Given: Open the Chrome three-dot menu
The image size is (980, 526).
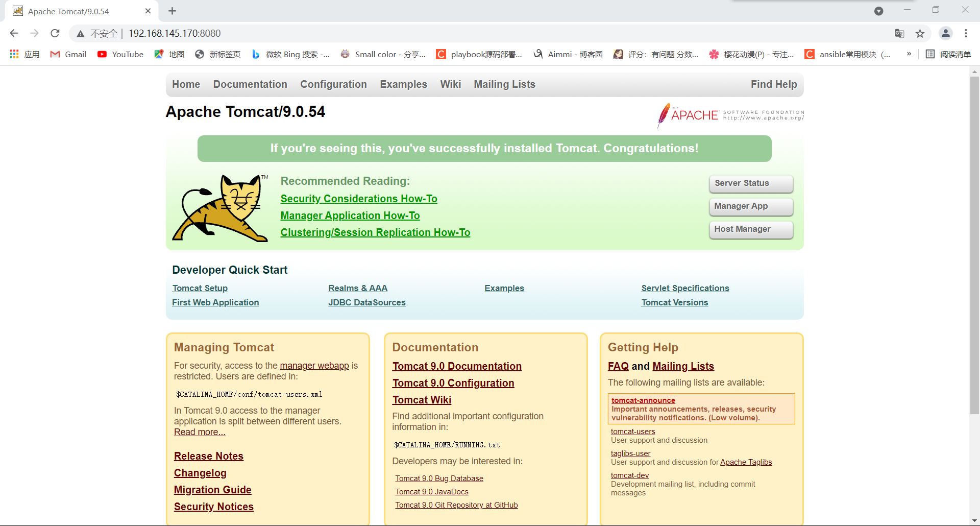Looking at the screenshot, I should pyautogui.click(x=966, y=33).
